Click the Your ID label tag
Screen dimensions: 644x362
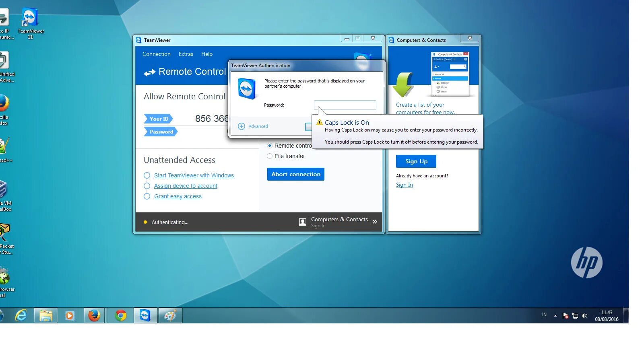159,119
